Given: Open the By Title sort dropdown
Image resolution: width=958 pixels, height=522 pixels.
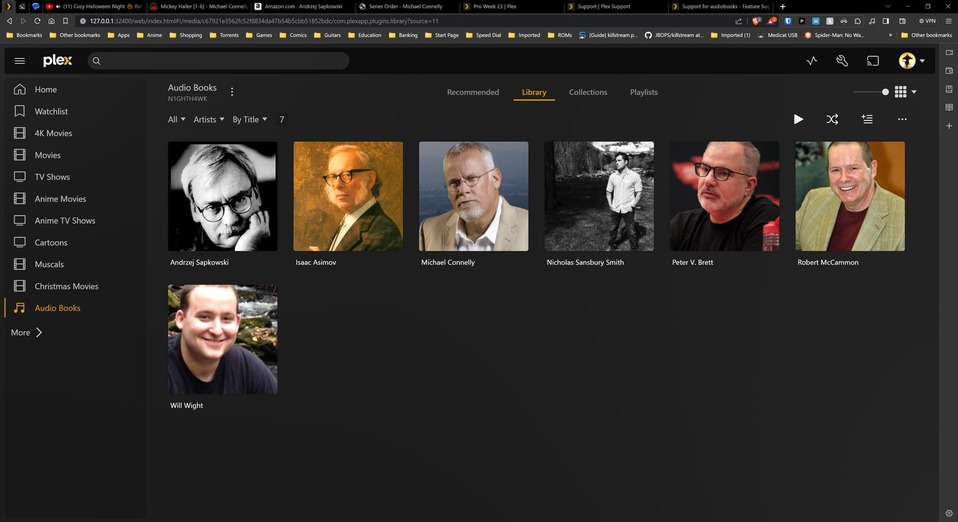Looking at the screenshot, I should pyautogui.click(x=250, y=120).
